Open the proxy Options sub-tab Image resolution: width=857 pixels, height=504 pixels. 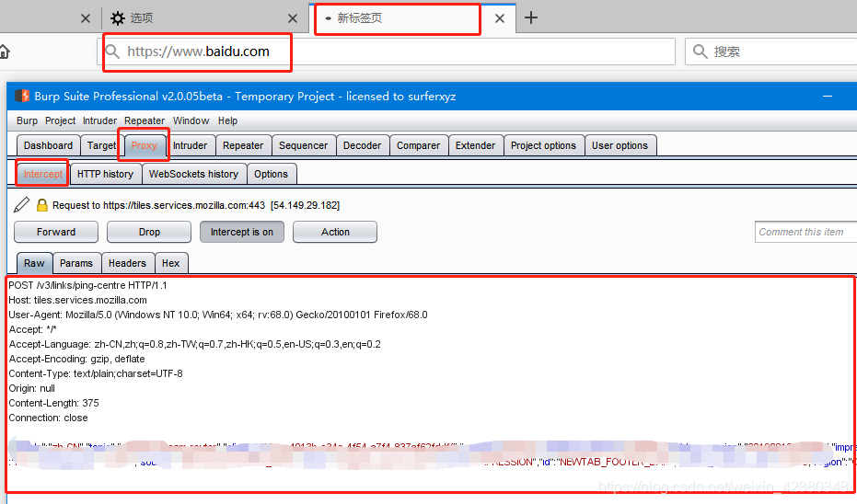point(271,174)
